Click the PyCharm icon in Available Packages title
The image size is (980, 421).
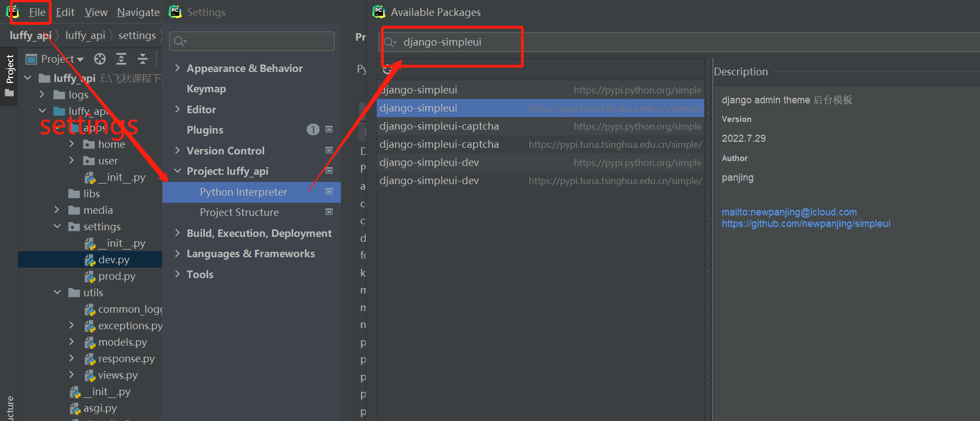(x=379, y=12)
